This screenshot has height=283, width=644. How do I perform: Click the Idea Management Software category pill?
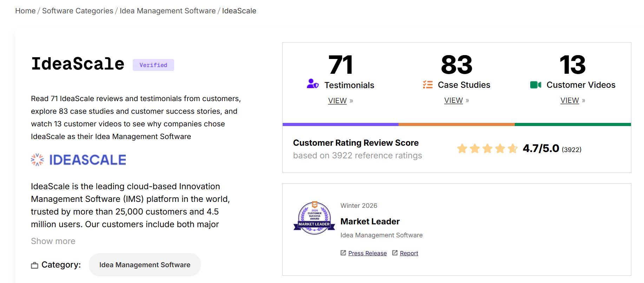point(145,265)
